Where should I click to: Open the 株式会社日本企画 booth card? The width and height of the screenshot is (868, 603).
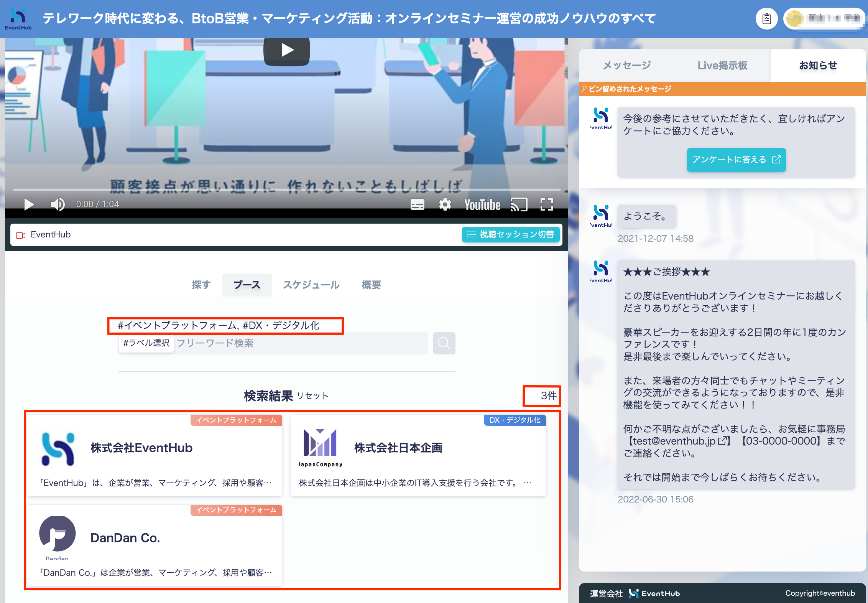tap(418, 455)
